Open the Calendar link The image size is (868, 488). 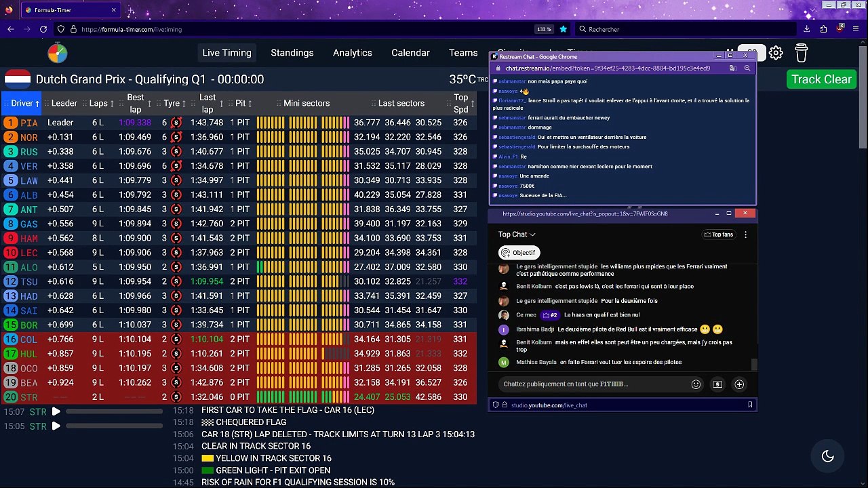(410, 53)
